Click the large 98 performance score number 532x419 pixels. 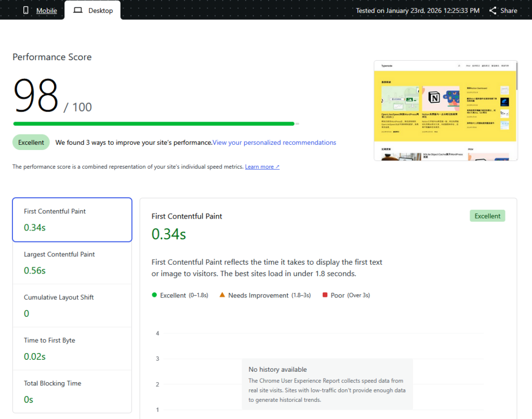click(x=36, y=96)
